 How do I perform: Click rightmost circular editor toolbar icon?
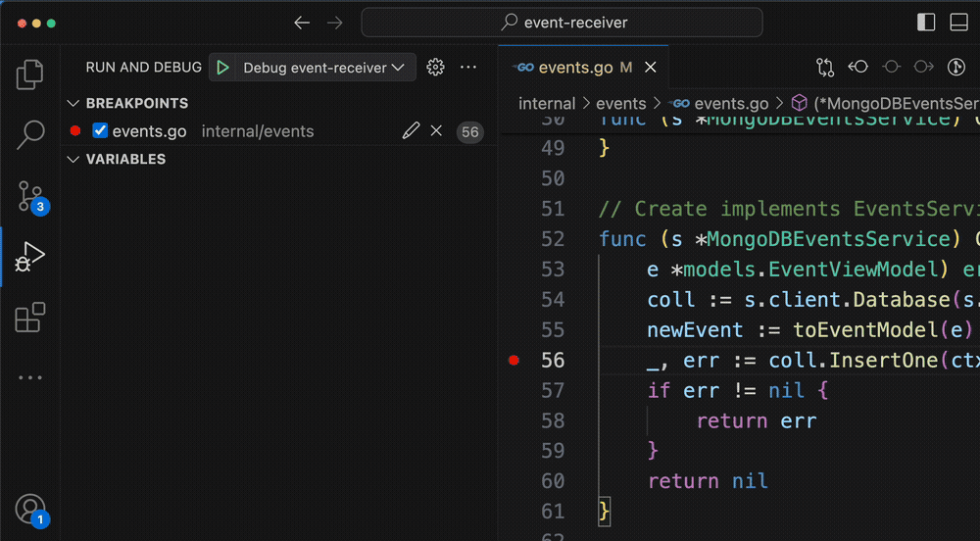(x=956, y=67)
